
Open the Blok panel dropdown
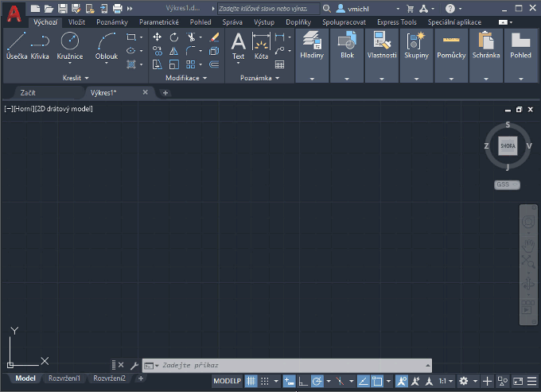[347, 79]
